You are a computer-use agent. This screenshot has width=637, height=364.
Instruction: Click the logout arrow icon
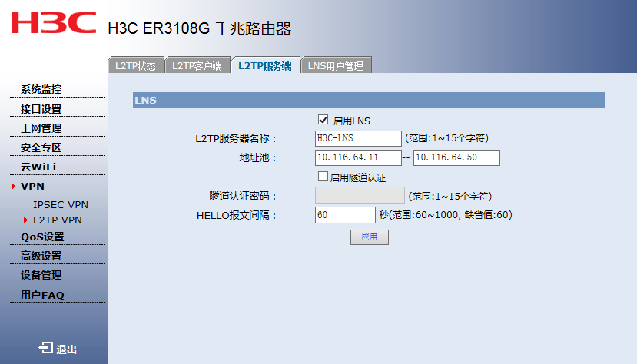coord(45,348)
